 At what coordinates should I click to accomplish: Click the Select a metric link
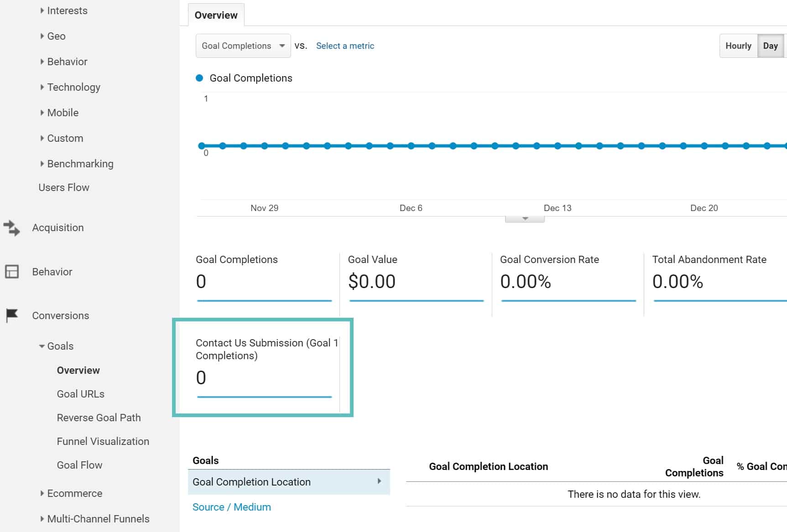[345, 46]
